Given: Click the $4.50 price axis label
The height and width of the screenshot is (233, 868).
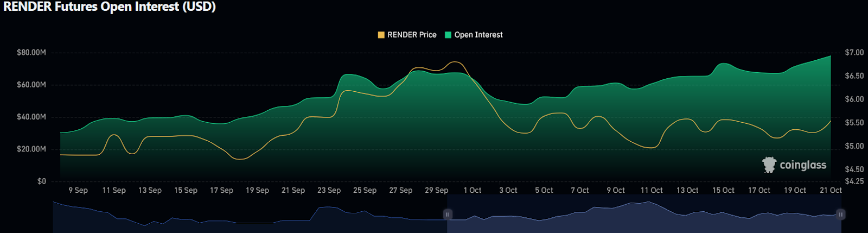Looking at the screenshot, I should pyautogui.click(x=854, y=169).
